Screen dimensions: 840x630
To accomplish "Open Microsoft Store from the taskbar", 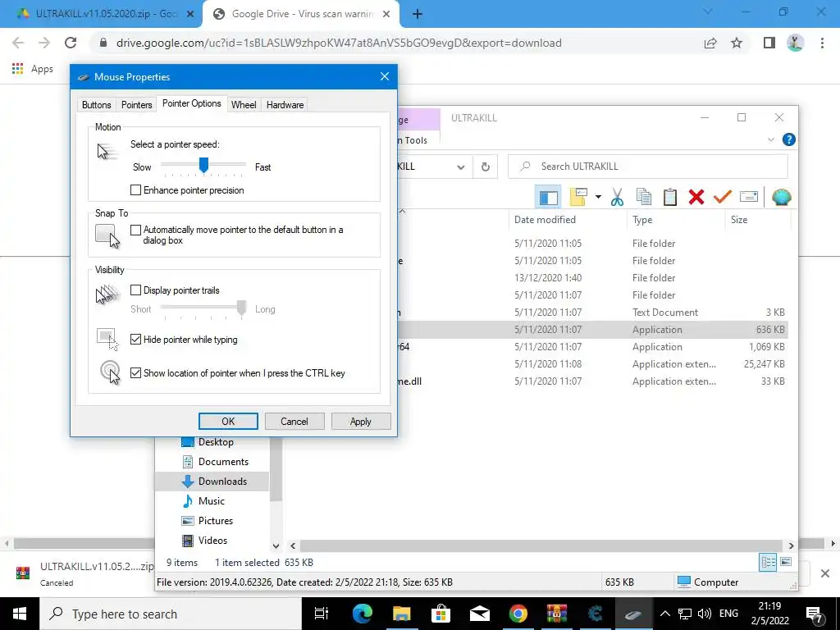I will click(x=441, y=614).
